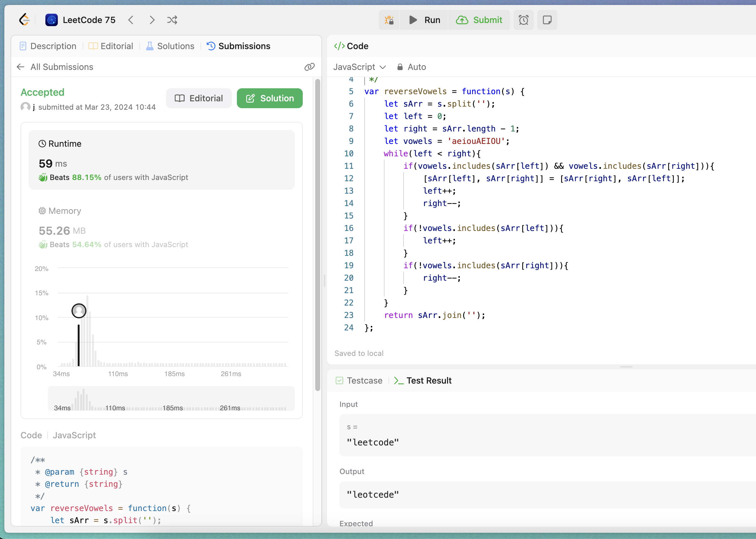This screenshot has width=756, height=539.
Task: Go to previous problem arrow
Action: click(x=131, y=20)
